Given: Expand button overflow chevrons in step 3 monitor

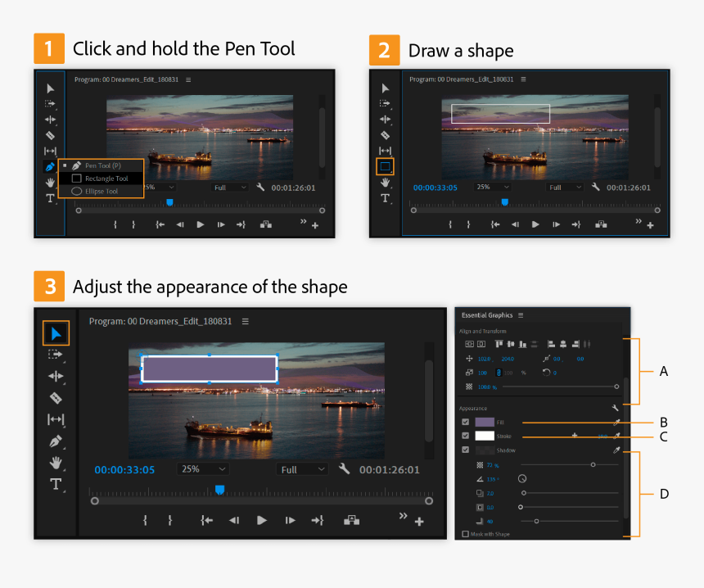Looking at the screenshot, I should 404,516.
